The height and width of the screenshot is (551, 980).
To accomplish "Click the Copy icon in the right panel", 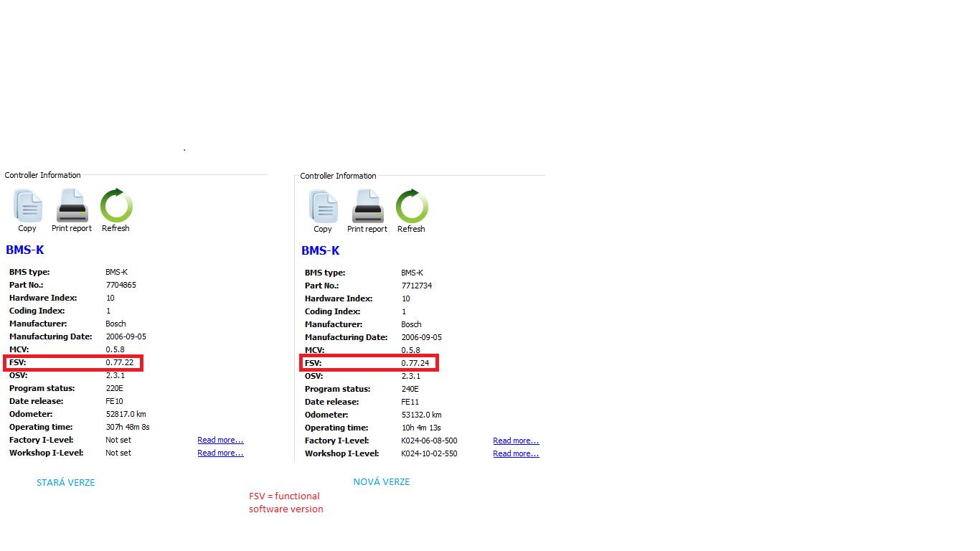I will [323, 208].
